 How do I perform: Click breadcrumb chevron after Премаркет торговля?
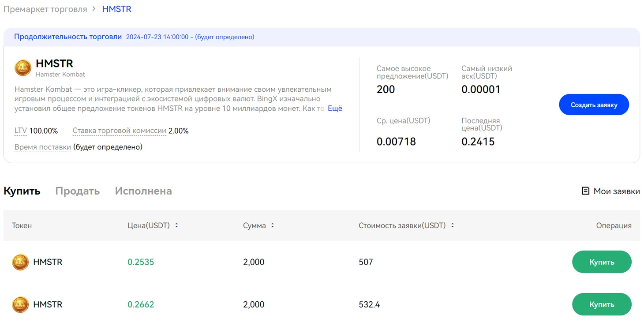point(94,9)
